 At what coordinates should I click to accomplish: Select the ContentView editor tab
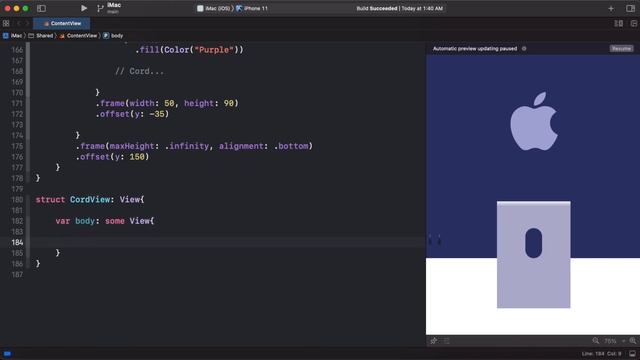click(62, 24)
